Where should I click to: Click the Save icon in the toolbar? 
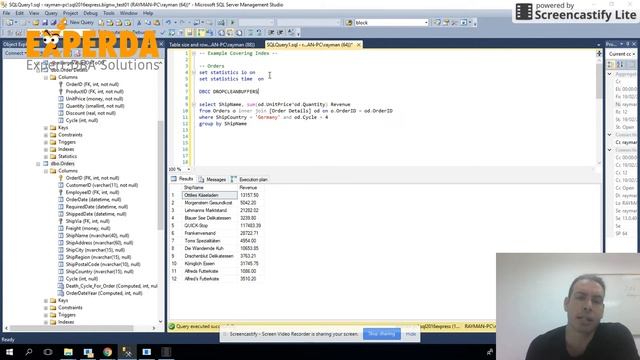click(x=45, y=23)
